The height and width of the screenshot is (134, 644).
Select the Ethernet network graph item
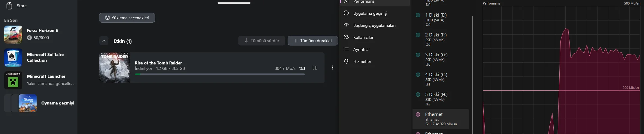coord(440,119)
